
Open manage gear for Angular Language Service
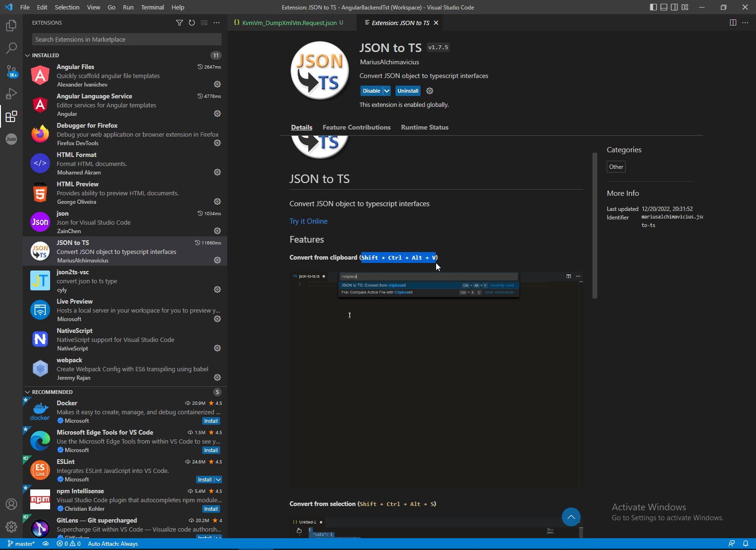point(217,113)
